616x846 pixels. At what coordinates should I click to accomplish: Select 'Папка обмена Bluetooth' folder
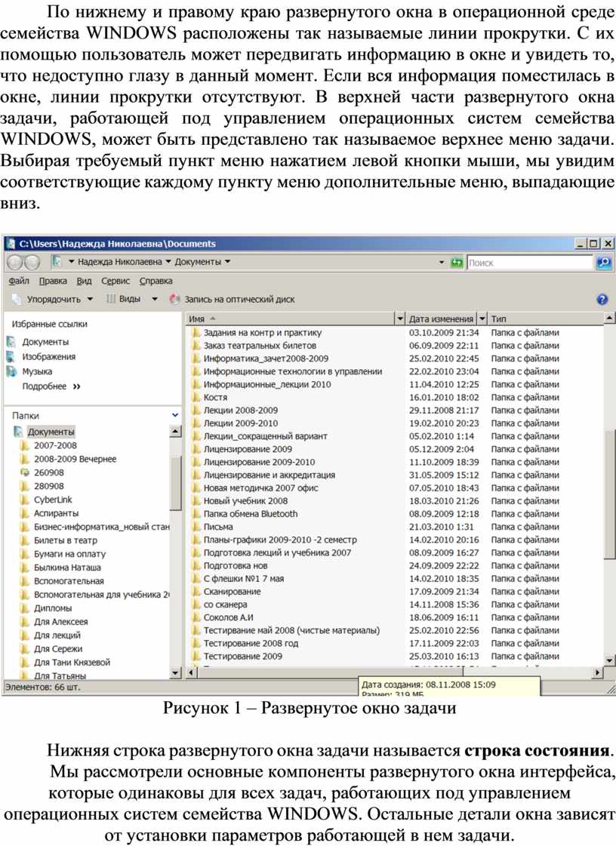251,514
